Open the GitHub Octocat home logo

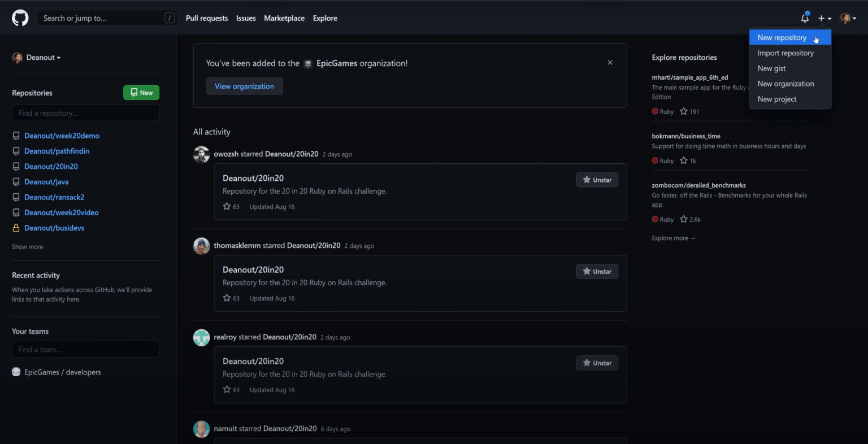(x=20, y=18)
